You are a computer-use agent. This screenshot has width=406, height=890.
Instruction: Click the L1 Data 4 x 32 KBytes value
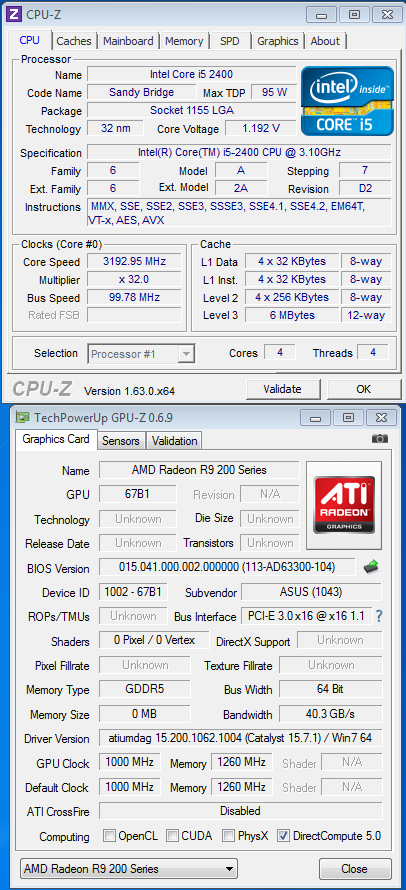[x=292, y=261]
